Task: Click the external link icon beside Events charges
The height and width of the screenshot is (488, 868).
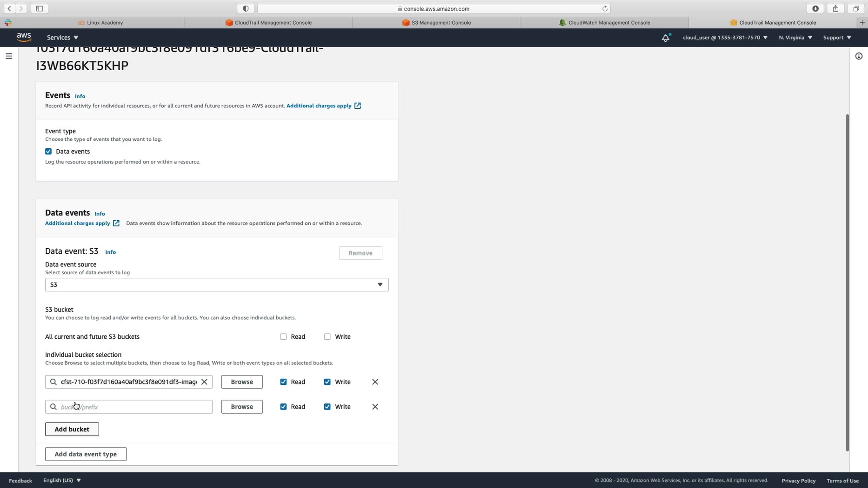Action: tap(358, 106)
